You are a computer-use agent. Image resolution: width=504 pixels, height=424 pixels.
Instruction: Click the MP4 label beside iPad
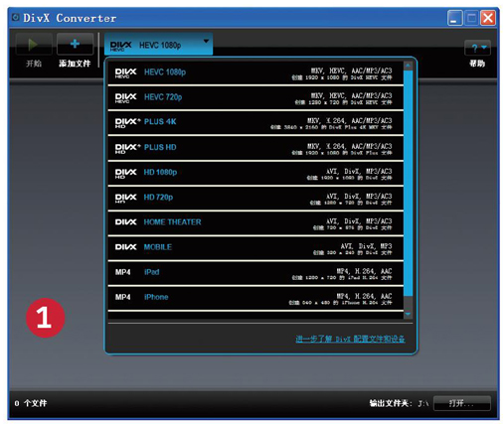point(122,272)
